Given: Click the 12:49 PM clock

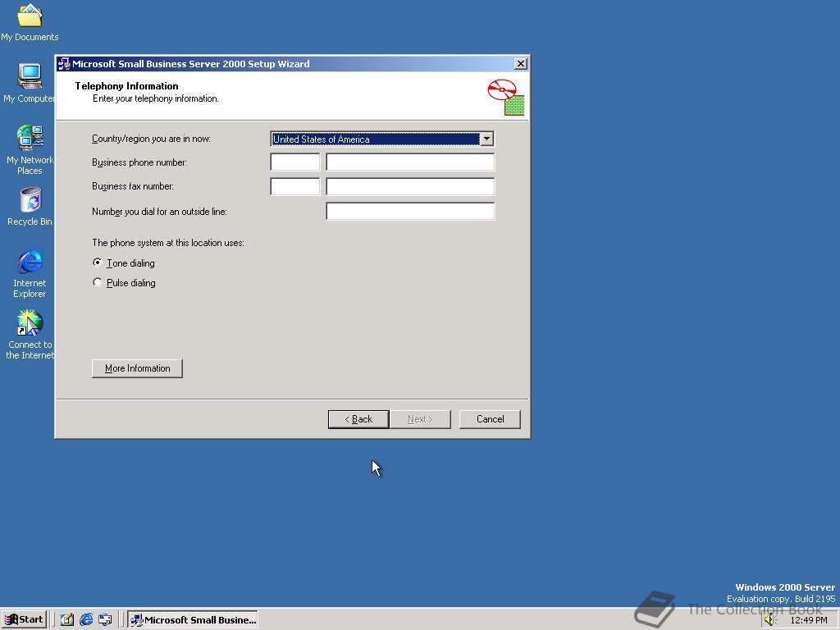Looking at the screenshot, I should (808, 620).
